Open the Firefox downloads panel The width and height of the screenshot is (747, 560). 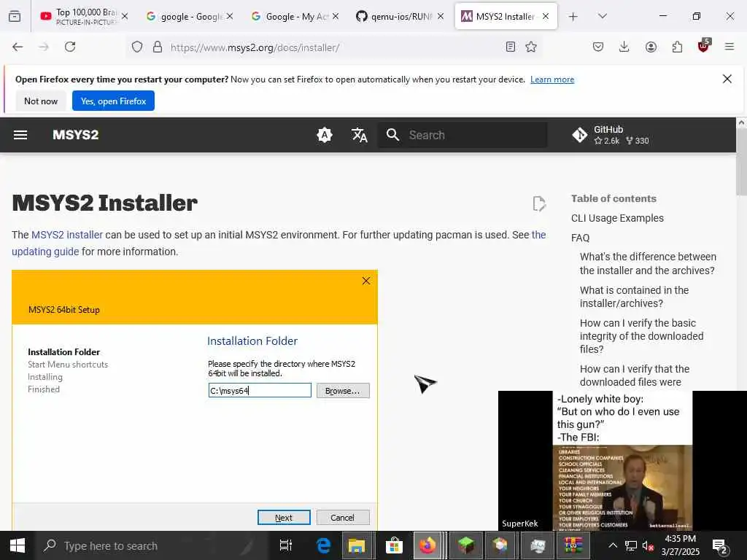[x=624, y=47]
